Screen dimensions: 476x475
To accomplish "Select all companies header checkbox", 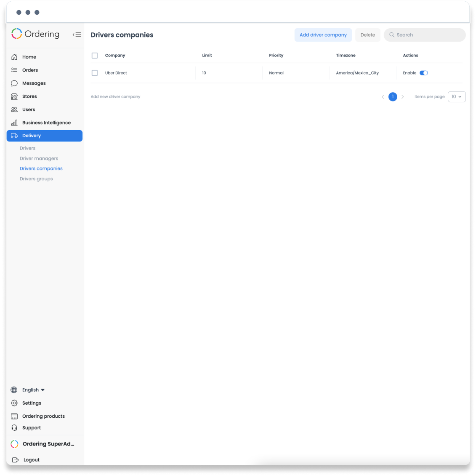I will (95, 55).
